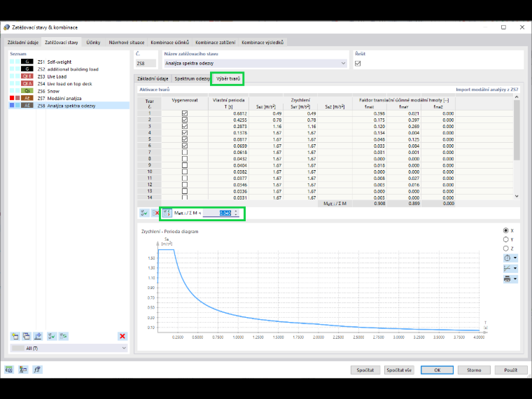Select ZS3 Live Load in list
The width and height of the screenshot is (532, 399).
(x=69, y=77)
